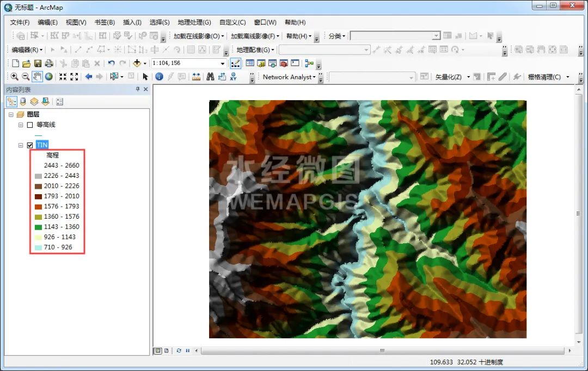List layers by source
This screenshot has width=588, height=371.
coord(23,102)
